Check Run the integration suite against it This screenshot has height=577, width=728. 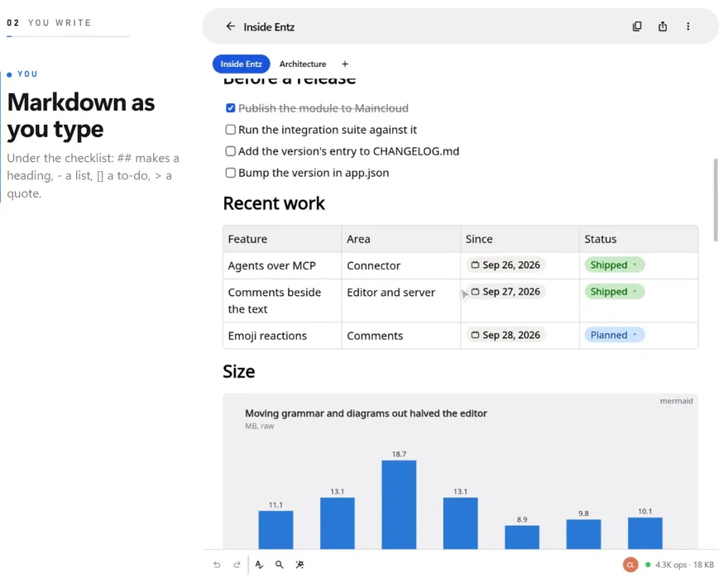(230, 130)
